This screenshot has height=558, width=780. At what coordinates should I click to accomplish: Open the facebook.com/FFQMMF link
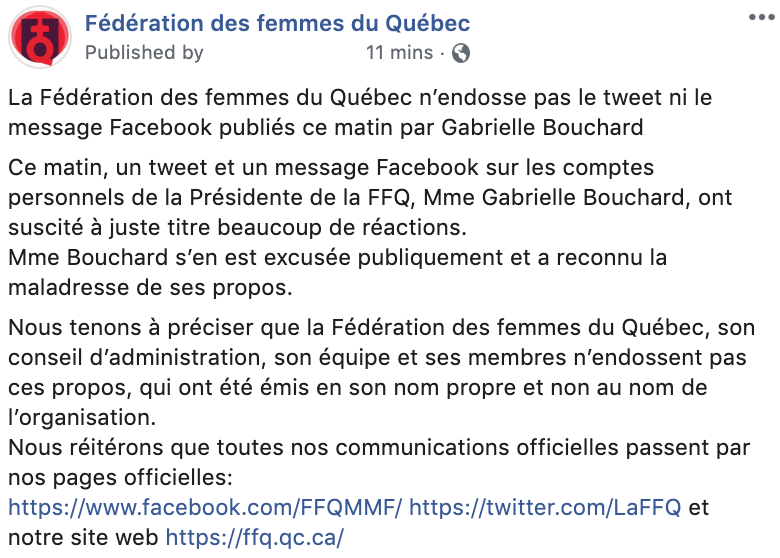click(204, 507)
